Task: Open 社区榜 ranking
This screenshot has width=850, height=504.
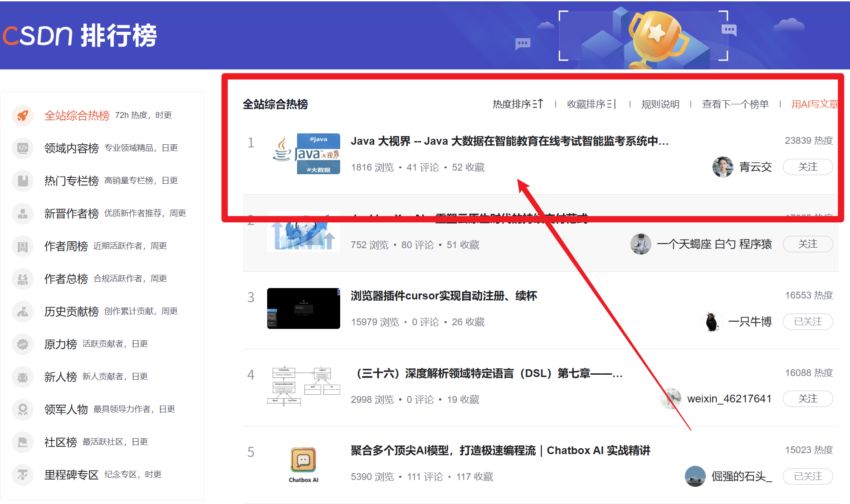Action: 61,442
